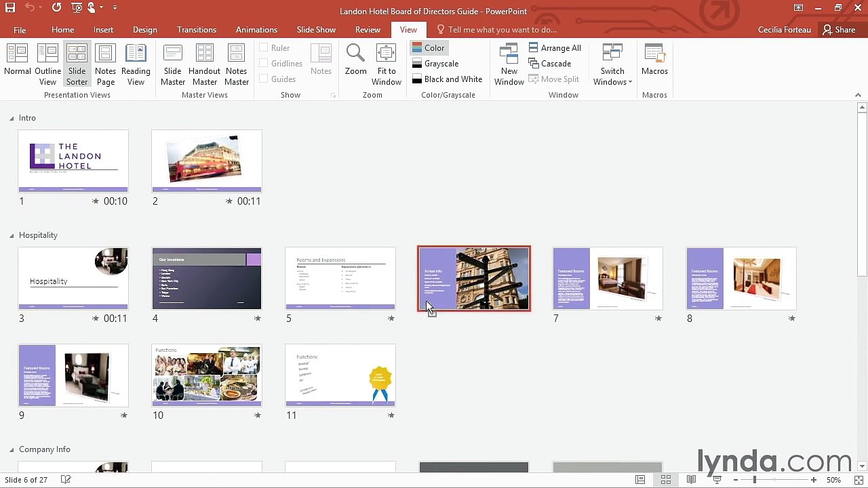This screenshot has width=868, height=488.
Task: Open Outline View
Action: tap(47, 65)
